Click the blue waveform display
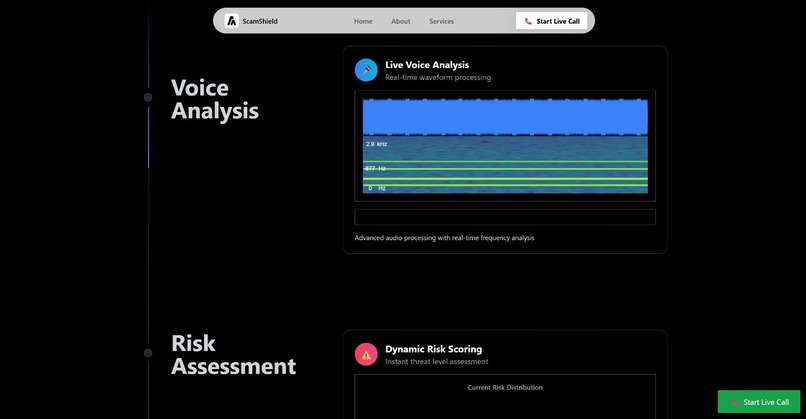The image size is (806, 419). (505, 117)
